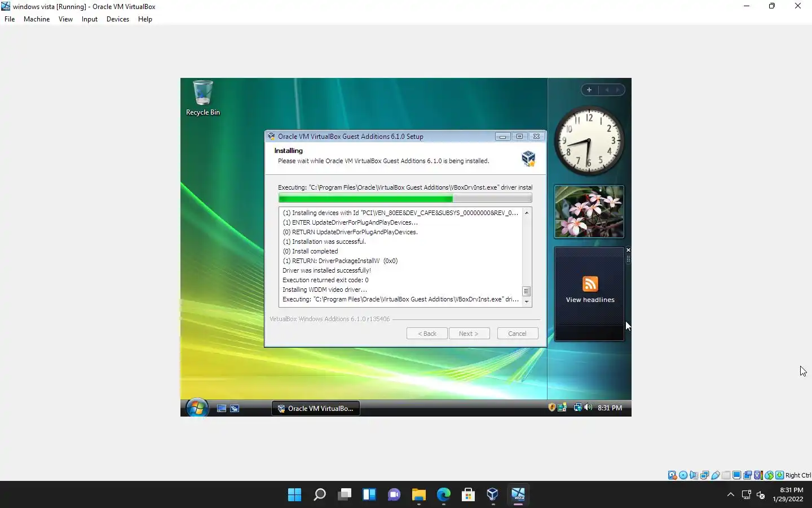Open the Devices menu
Viewport: 812px width, 508px height.
pyautogui.click(x=118, y=19)
